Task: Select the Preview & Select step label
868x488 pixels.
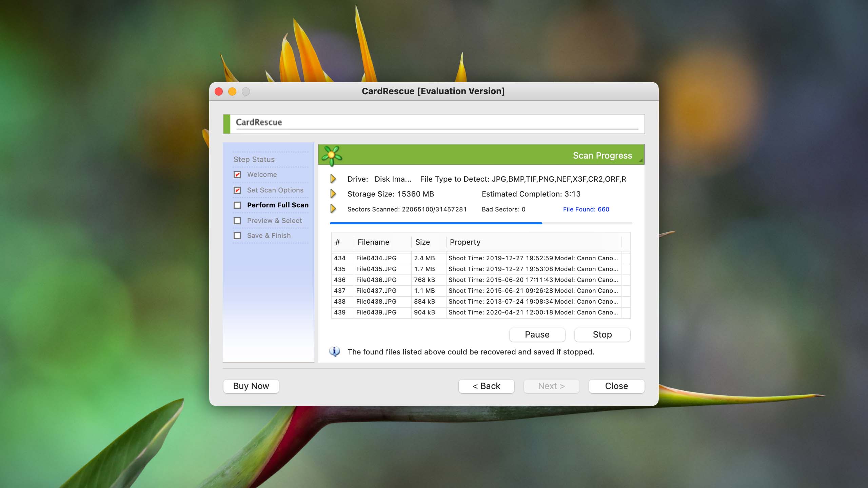Action: [x=274, y=221]
